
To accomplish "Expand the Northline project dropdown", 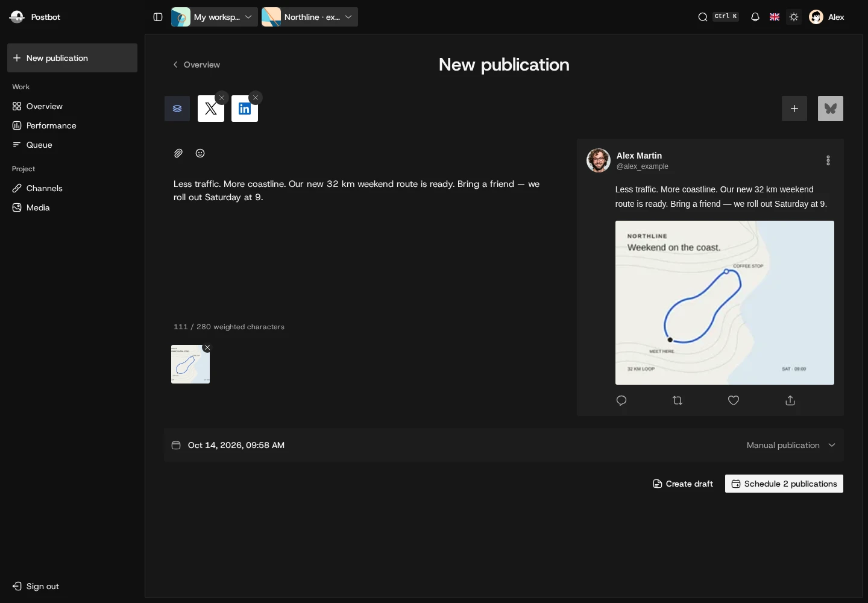I will click(310, 17).
